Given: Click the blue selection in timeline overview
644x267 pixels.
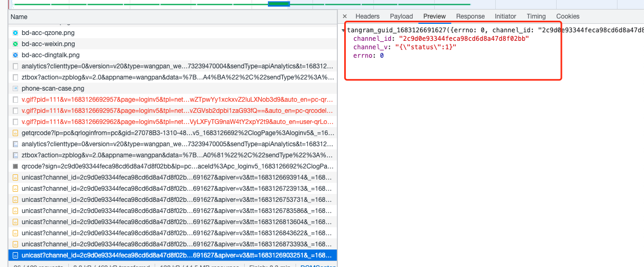Looking at the screenshot, I should (279, 4).
